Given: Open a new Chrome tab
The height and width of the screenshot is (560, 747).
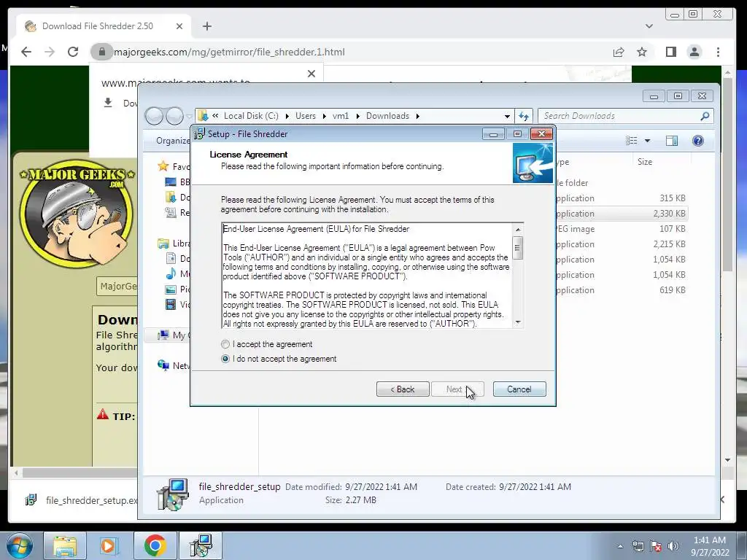Looking at the screenshot, I should [206, 26].
